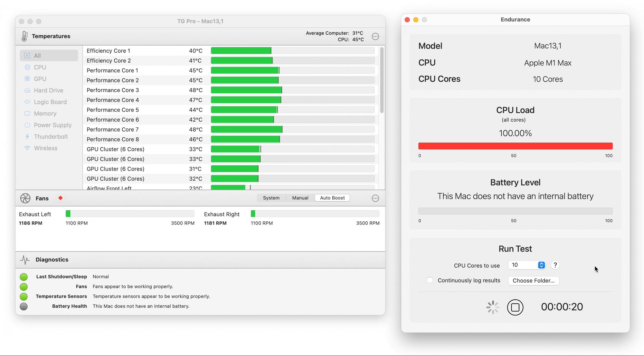The image size is (644, 356).
Task: Select Memory category label
Action: [x=45, y=114]
